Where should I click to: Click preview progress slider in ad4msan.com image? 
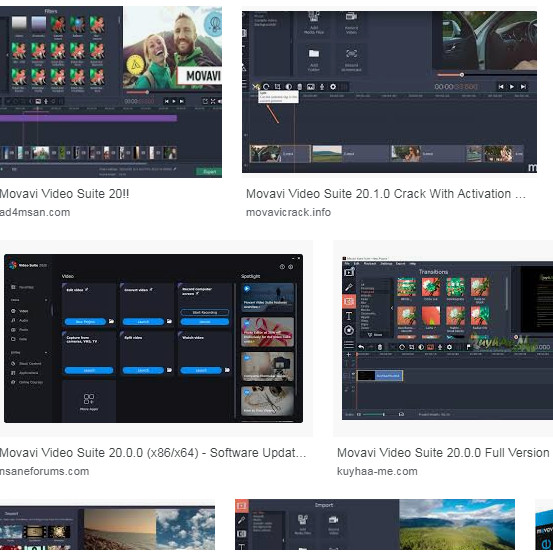point(173,92)
